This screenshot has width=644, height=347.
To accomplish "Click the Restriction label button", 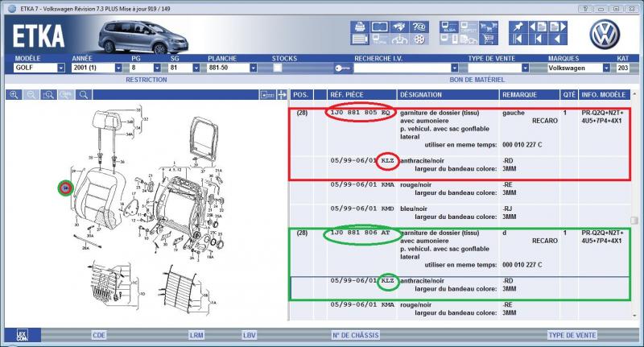I will (147, 80).
